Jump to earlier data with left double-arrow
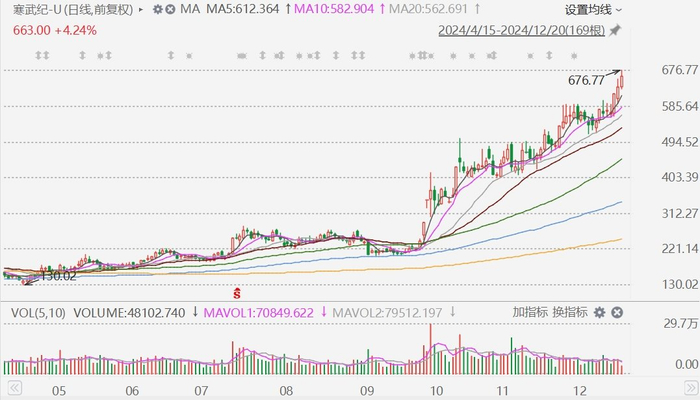The width and height of the screenshot is (700, 400). click(x=15, y=388)
